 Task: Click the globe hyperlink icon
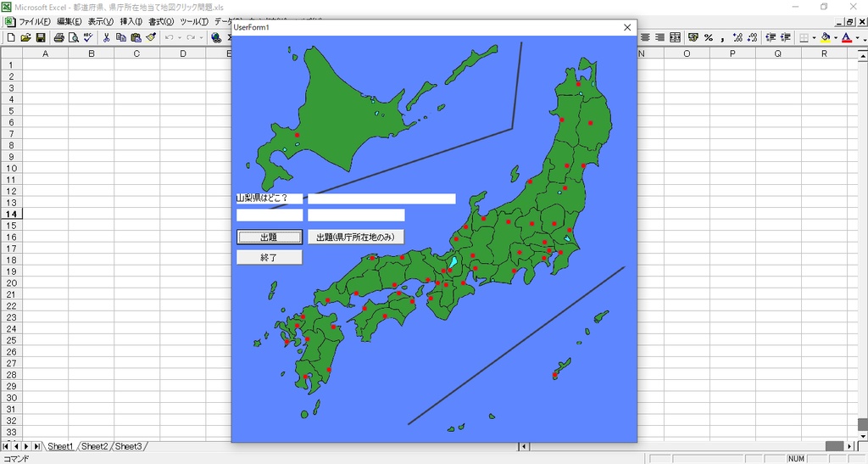216,37
